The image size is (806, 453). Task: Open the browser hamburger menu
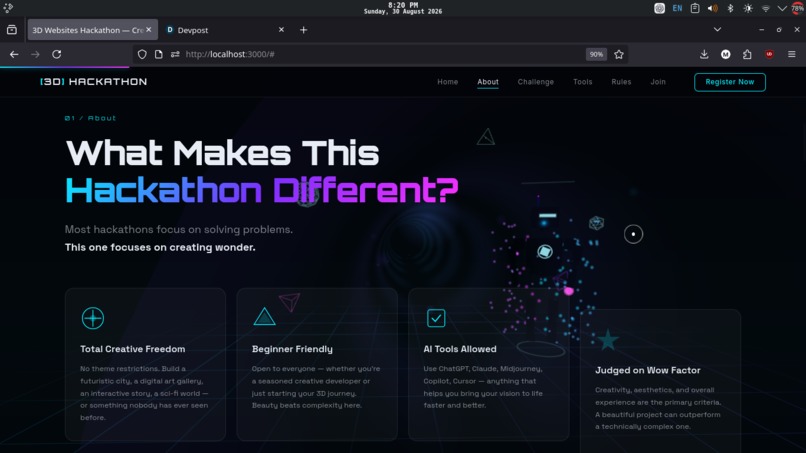click(x=792, y=54)
